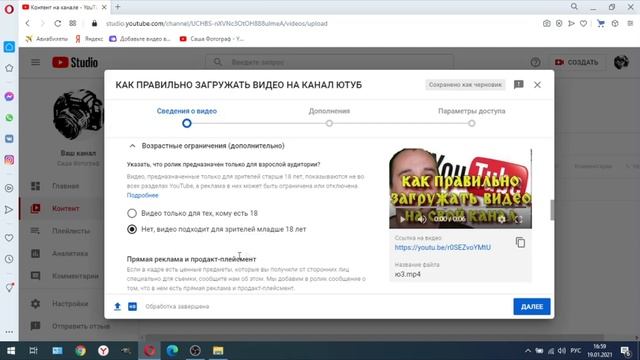Click the Opera menu logo
Screen dimensions: 640x360
(x=9, y=9)
